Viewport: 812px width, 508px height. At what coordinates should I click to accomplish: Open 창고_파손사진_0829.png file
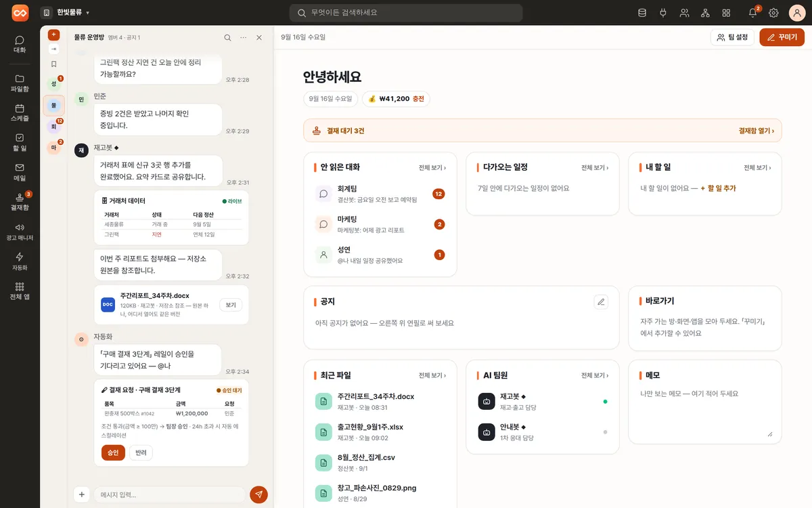[x=380, y=492]
